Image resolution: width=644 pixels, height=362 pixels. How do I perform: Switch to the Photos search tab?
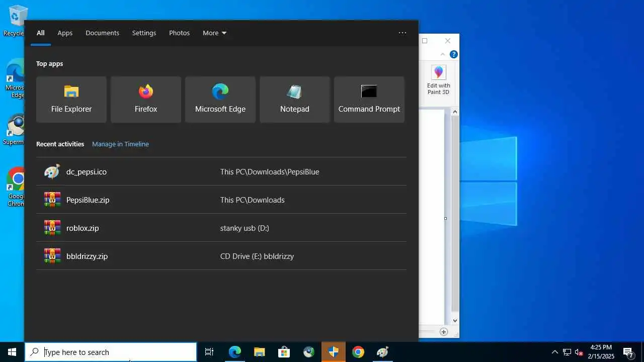tap(179, 33)
